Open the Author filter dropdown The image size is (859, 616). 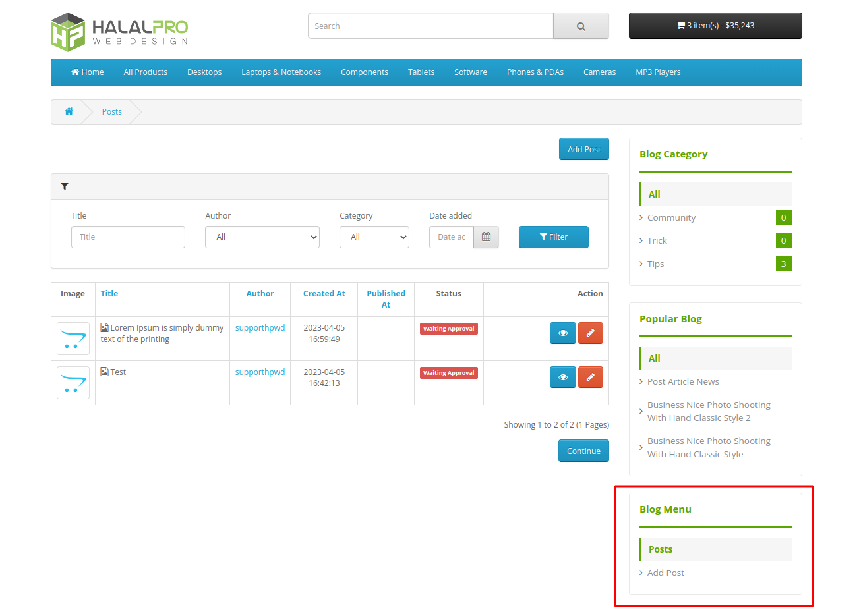(x=262, y=237)
